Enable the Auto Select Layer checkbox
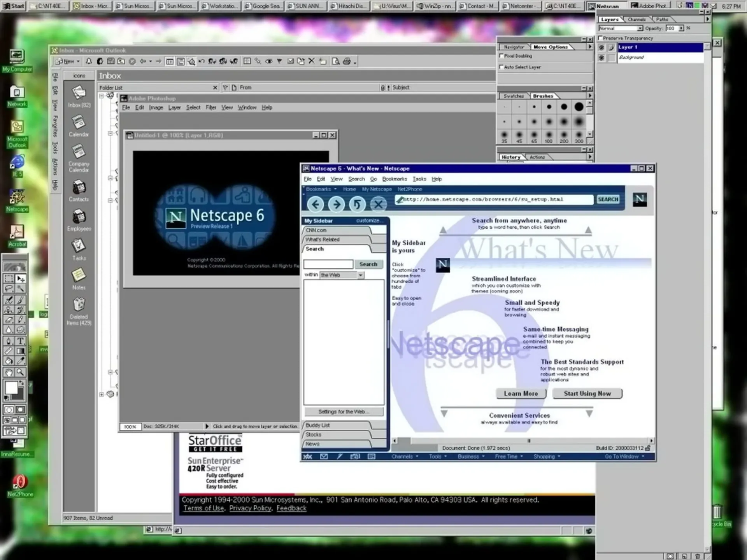Image resolution: width=747 pixels, height=560 pixels. [502, 67]
